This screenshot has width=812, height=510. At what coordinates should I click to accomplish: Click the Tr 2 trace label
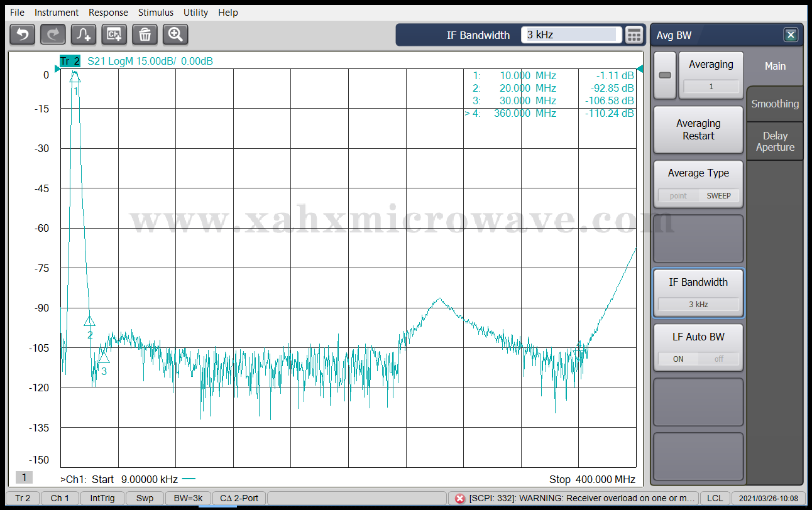click(x=70, y=61)
